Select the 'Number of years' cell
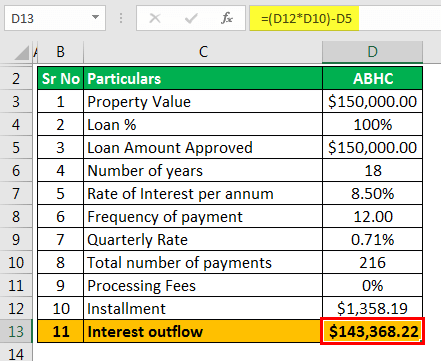This screenshot has width=441, height=361. (x=203, y=170)
